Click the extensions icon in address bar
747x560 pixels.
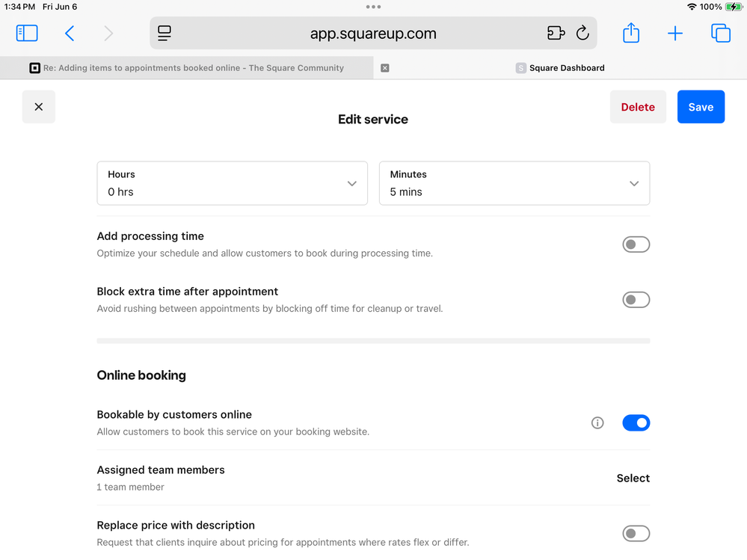[x=556, y=33]
